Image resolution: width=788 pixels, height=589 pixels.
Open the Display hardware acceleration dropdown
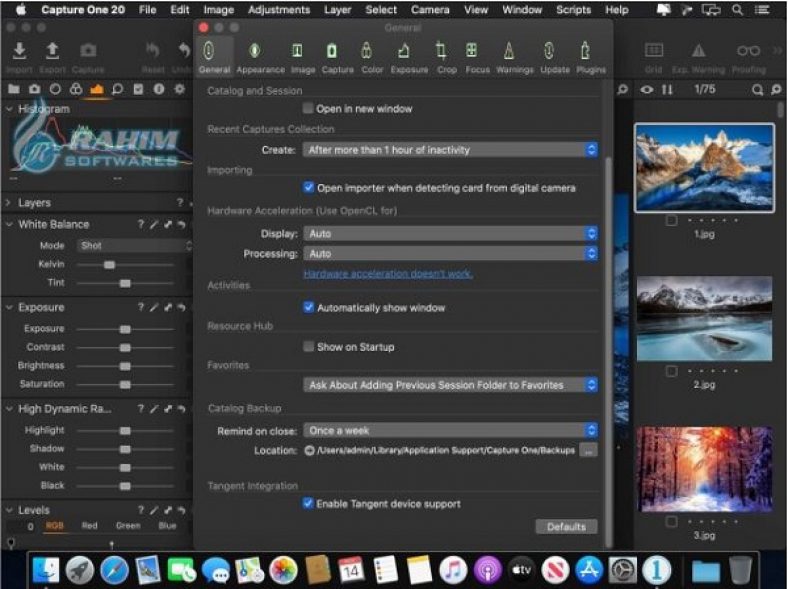click(450, 233)
